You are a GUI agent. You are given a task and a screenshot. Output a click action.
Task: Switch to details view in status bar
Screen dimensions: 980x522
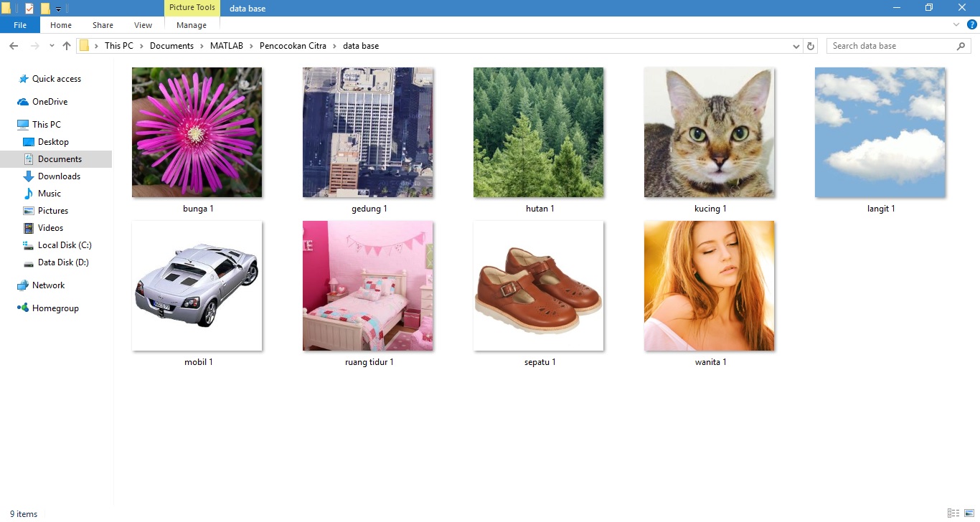tap(953, 513)
